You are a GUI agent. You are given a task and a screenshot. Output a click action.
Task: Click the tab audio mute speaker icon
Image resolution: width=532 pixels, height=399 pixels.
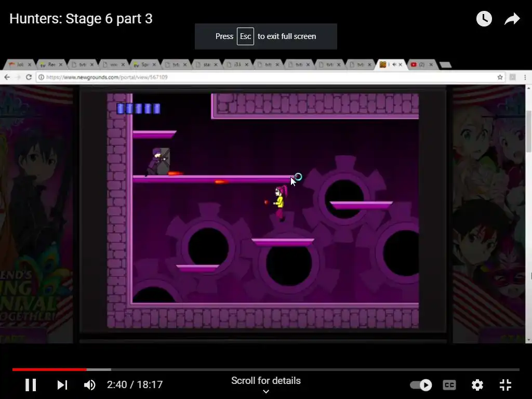394,64
